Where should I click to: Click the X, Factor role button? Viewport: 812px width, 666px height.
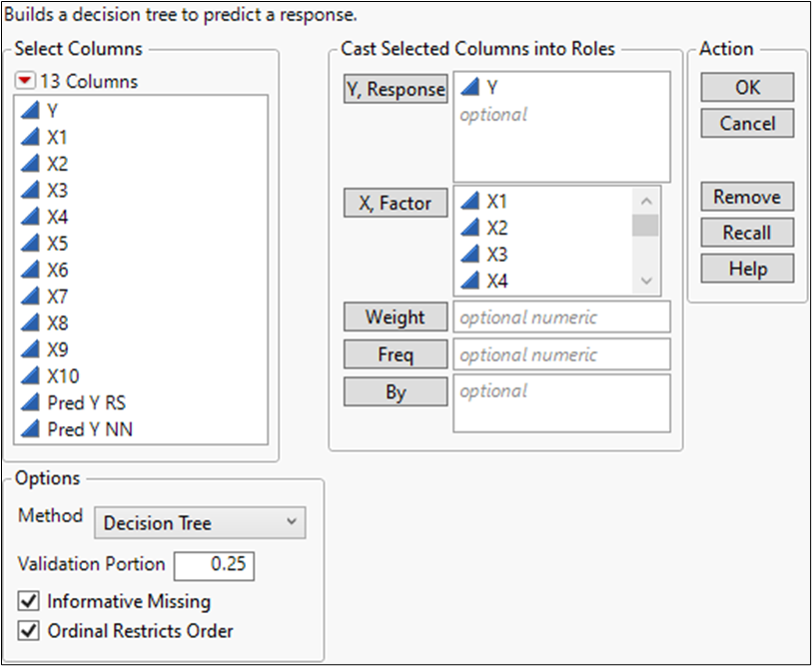396,203
